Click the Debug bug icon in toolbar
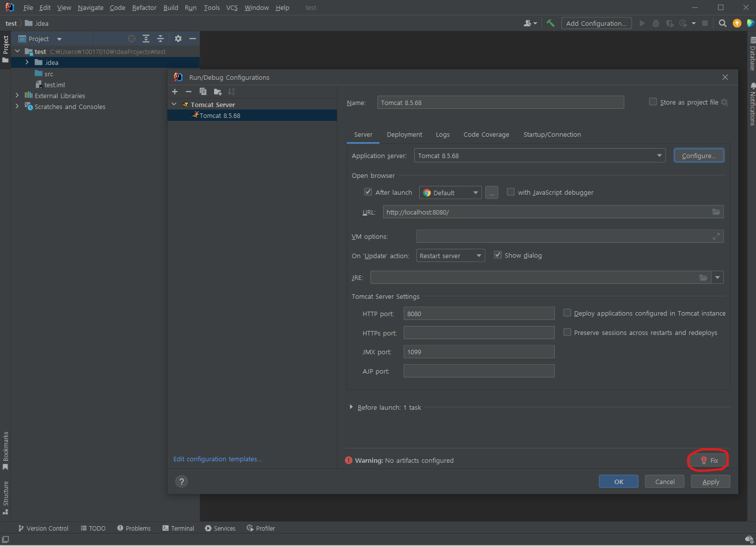 tap(656, 23)
